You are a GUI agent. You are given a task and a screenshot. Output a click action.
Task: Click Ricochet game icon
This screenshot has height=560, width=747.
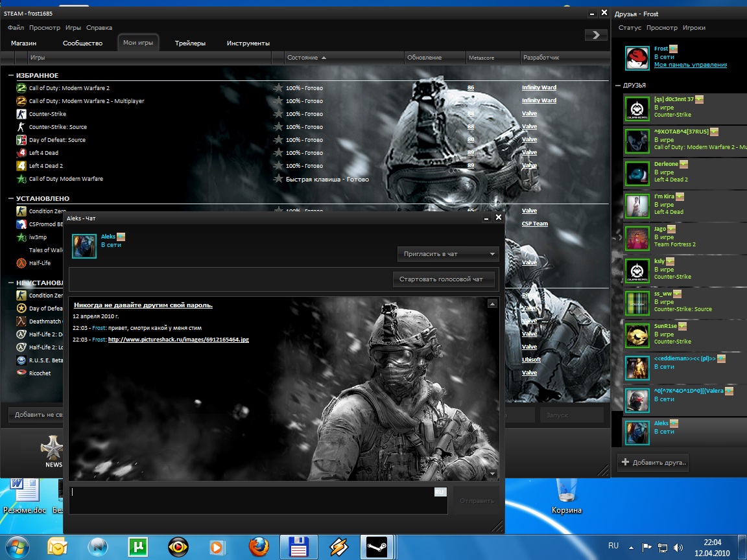(x=21, y=373)
